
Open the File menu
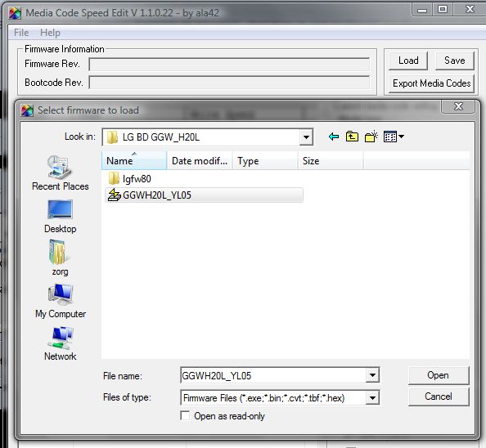point(21,33)
